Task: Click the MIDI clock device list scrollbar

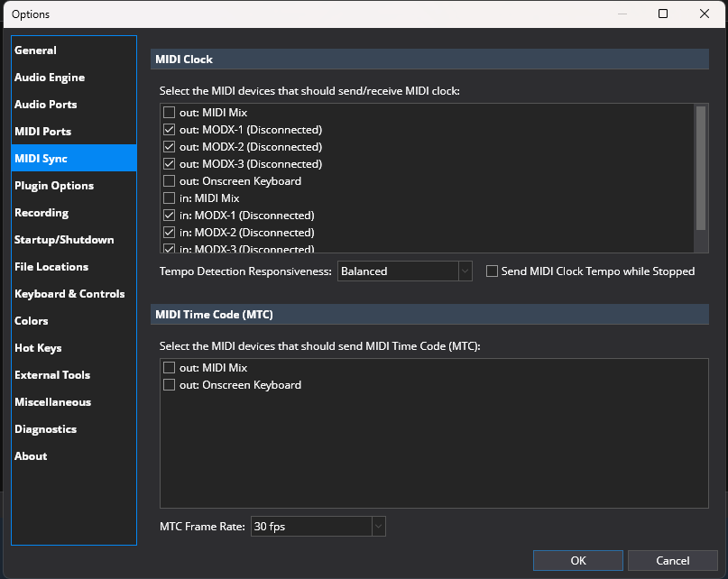Action: click(x=701, y=167)
